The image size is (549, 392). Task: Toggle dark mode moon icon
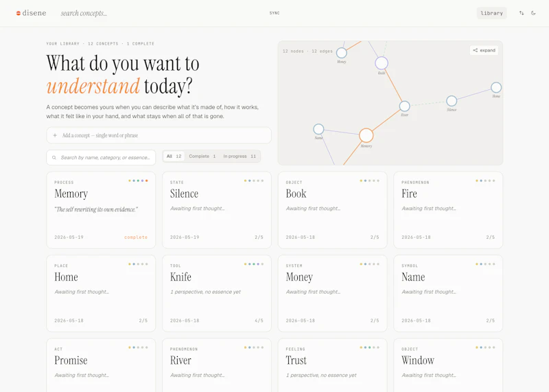tap(533, 13)
